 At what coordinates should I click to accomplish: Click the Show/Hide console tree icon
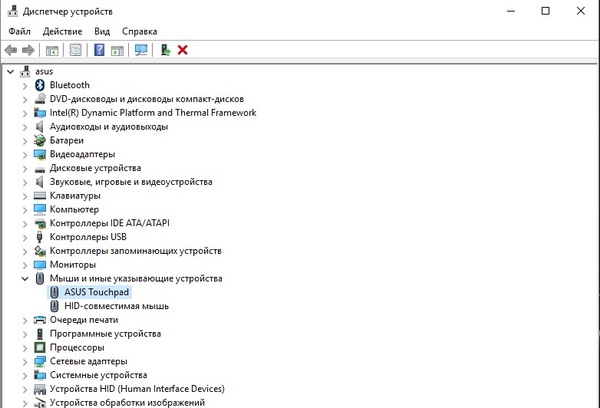tap(51, 50)
